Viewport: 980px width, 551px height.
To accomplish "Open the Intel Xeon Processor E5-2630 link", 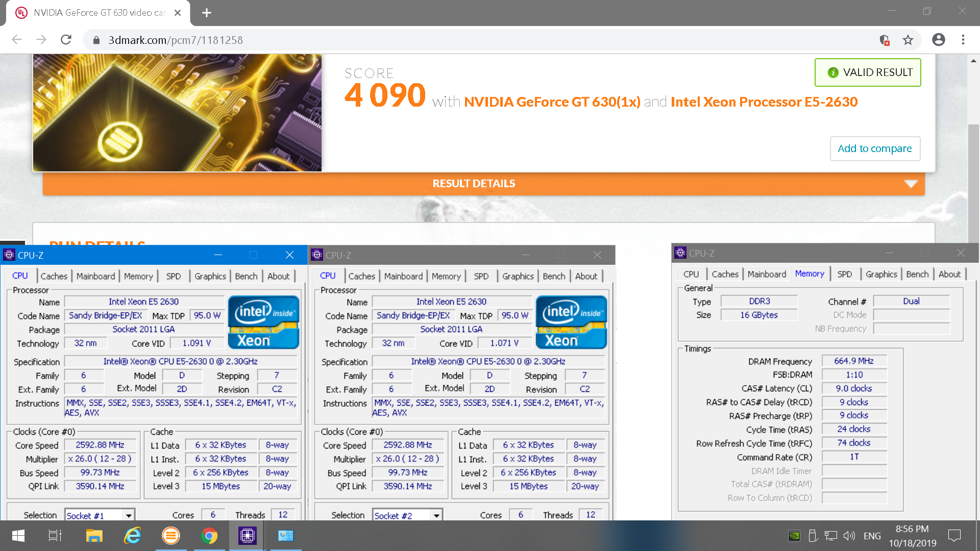I will tap(764, 102).
